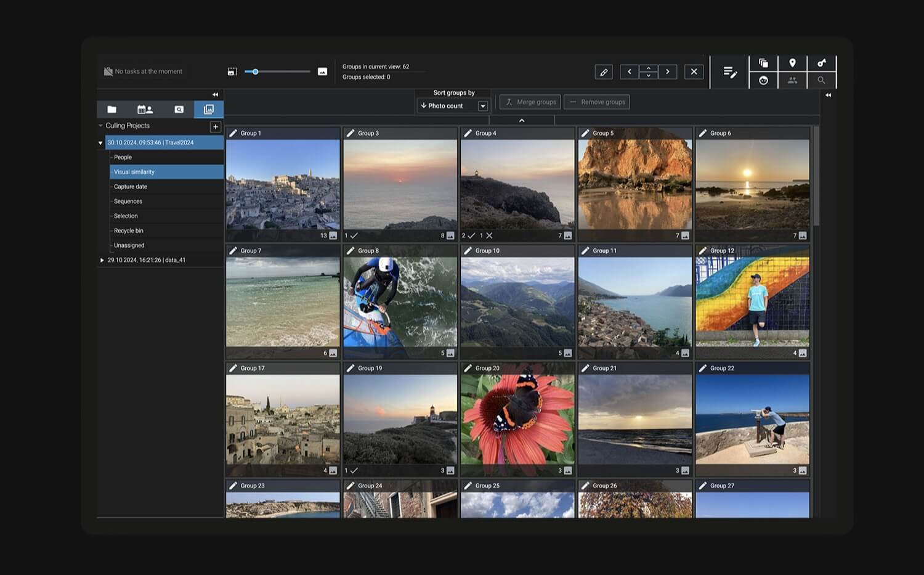The image size is (924, 575).
Task: Switch to the image search tab
Action: [179, 109]
